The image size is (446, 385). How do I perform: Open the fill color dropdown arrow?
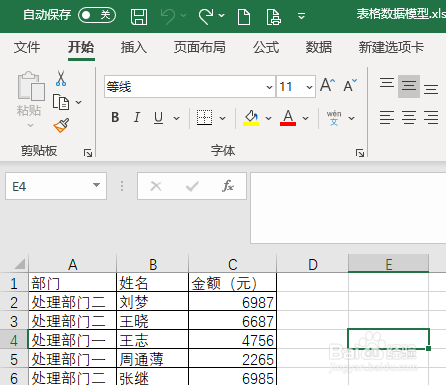point(268,118)
